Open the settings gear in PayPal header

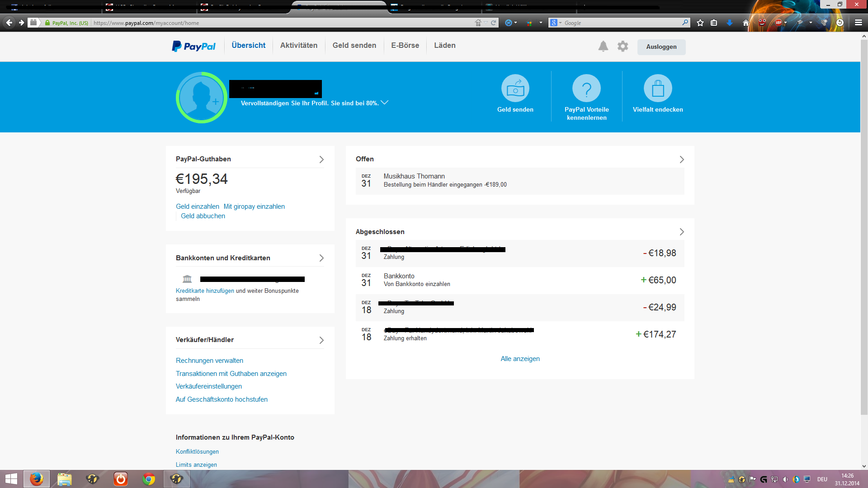point(623,46)
